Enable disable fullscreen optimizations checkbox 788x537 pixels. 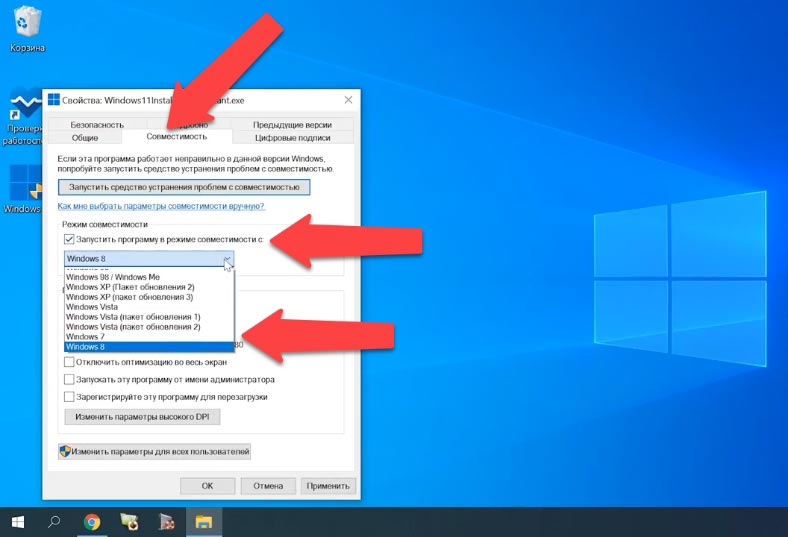69,362
